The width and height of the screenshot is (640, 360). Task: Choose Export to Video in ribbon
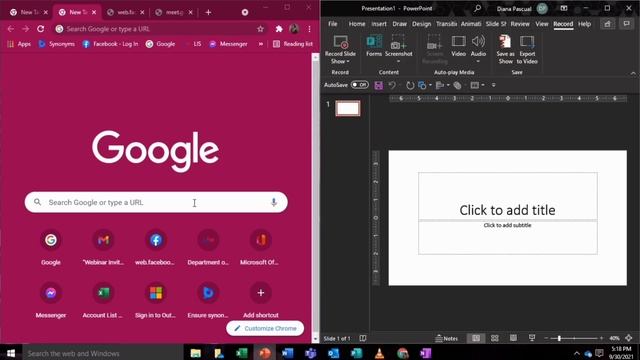click(x=527, y=49)
